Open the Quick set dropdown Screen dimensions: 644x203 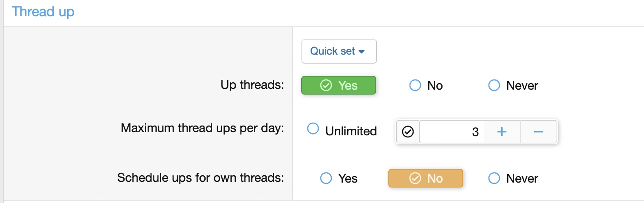pyautogui.click(x=339, y=51)
